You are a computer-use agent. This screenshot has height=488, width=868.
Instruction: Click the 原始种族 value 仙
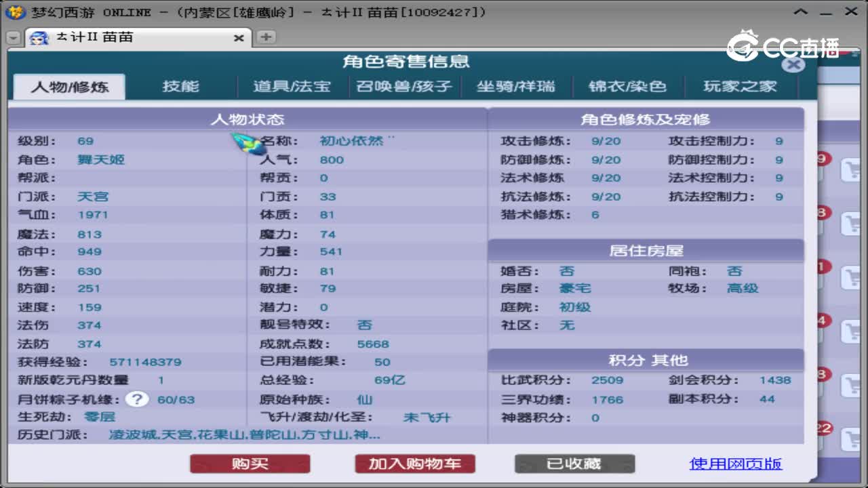(365, 399)
